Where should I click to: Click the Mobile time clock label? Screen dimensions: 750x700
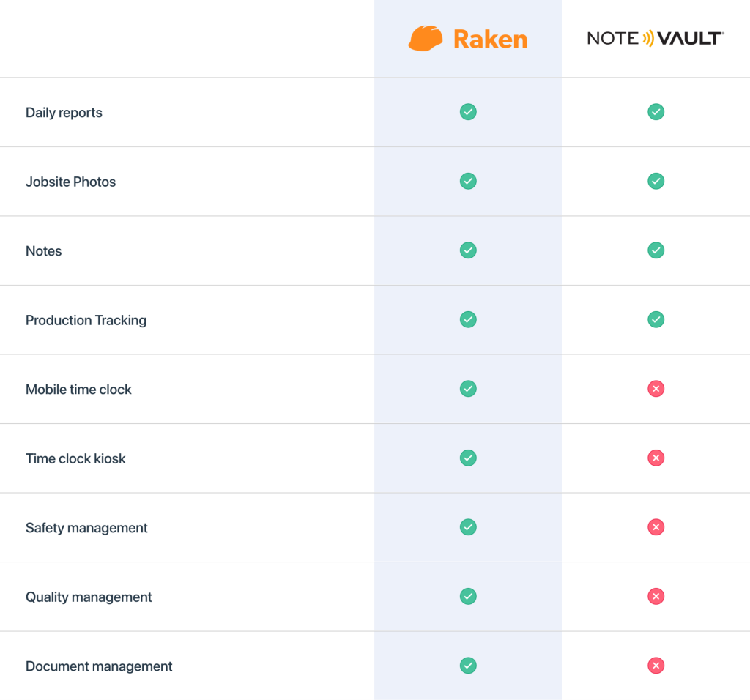(78, 390)
